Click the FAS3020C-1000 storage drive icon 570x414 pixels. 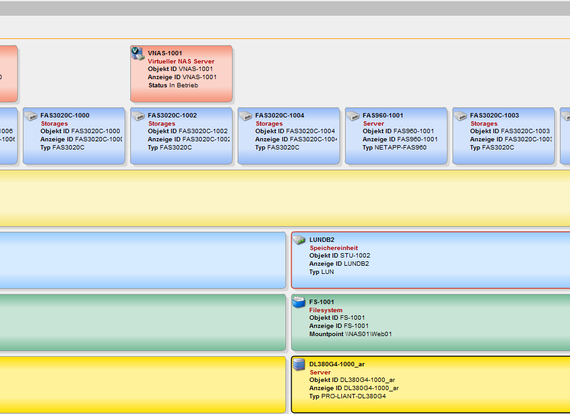pyautogui.click(x=31, y=116)
